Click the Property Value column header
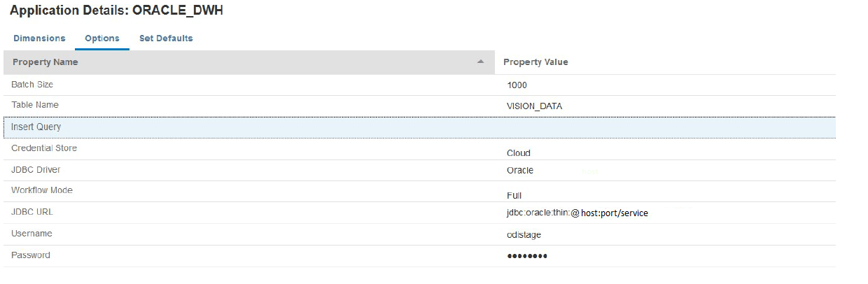The width and height of the screenshot is (868, 284). click(x=535, y=62)
